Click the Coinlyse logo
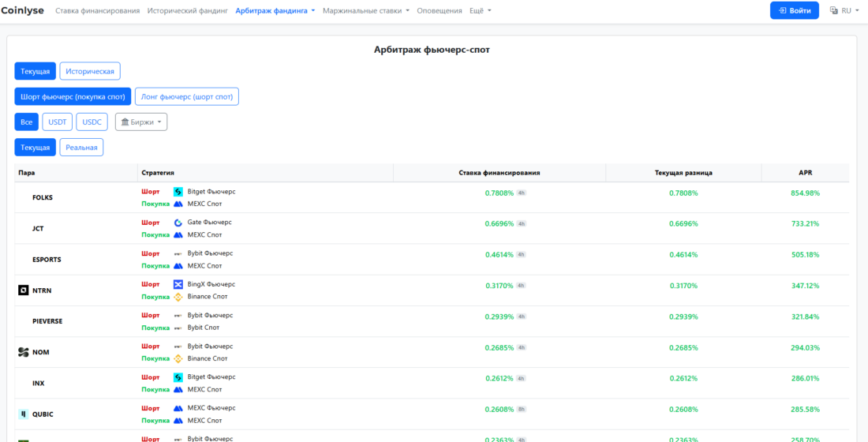Image resolution: width=868 pixels, height=442 pixels. pyautogui.click(x=24, y=10)
